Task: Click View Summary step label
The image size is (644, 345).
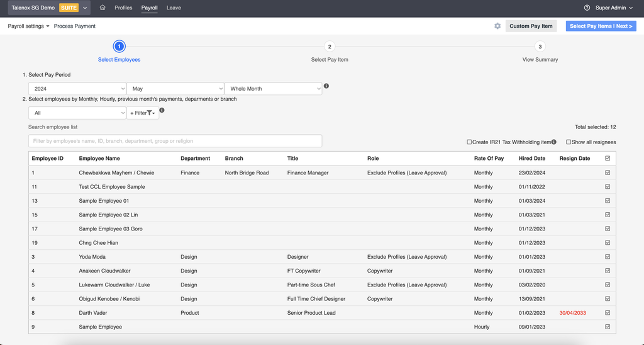Action: point(540,60)
